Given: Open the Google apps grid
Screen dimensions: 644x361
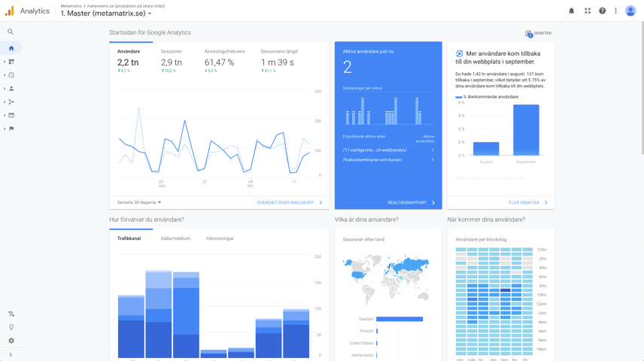Looking at the screenshot, I should click(588, 11).
